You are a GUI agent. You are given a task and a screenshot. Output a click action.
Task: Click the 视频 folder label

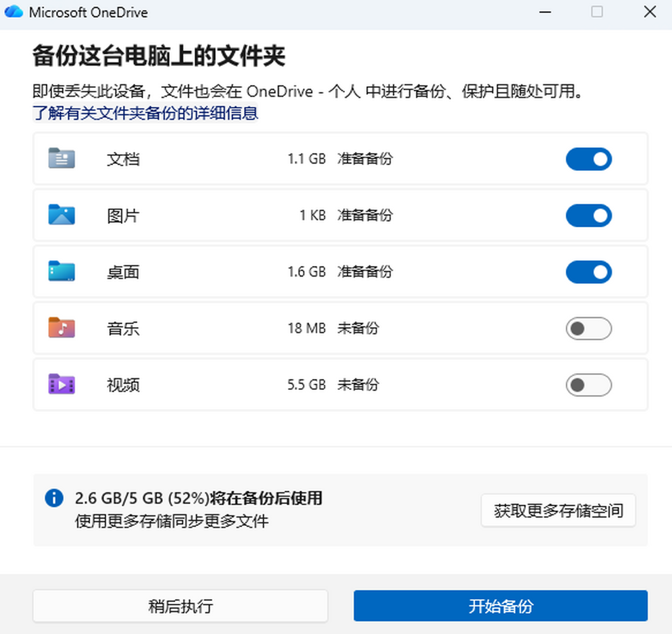[123, 385]
